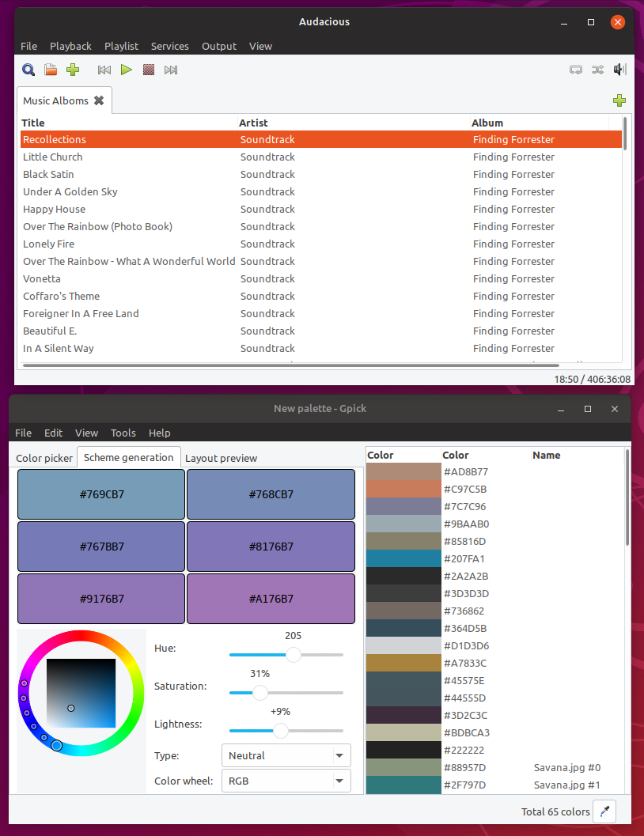Open the Services menu in Audacious
Screen dimensions: 644x836
[169, 47]
